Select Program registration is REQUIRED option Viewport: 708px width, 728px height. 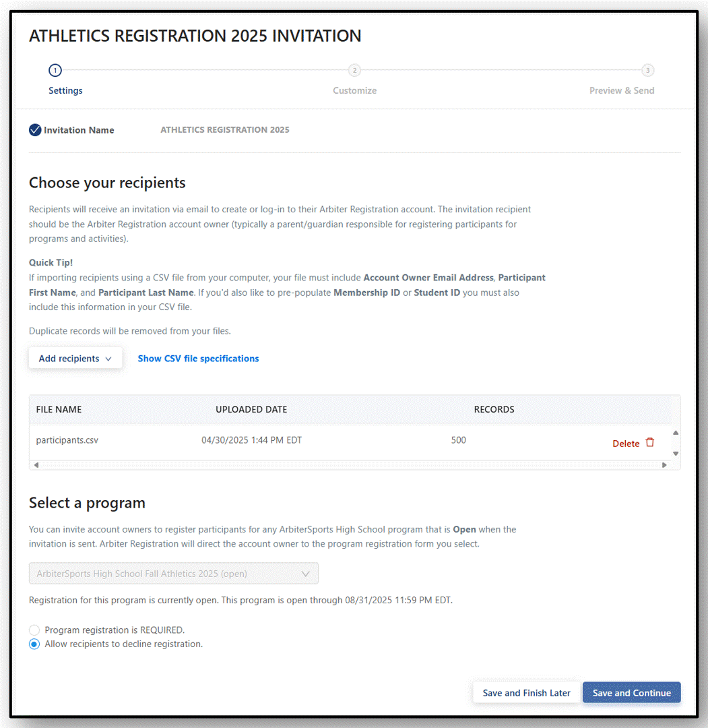click(x=34, y=630)
